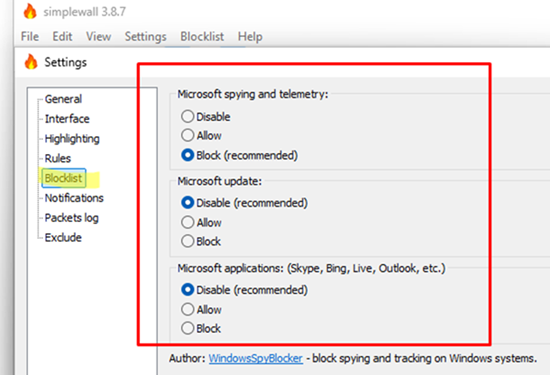The height and width of the screenshot is (375, 550).
Task: Click the 'Author:' label text
Action: coord(187,358)
